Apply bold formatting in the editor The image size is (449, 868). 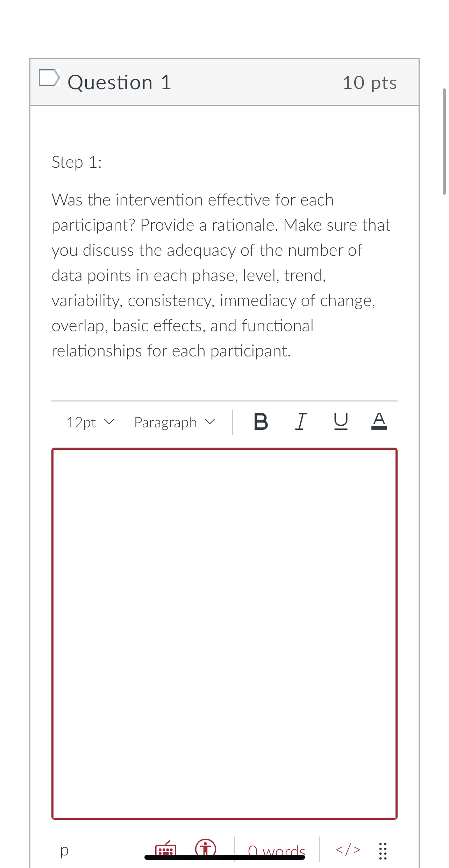(x=261, y=422)
